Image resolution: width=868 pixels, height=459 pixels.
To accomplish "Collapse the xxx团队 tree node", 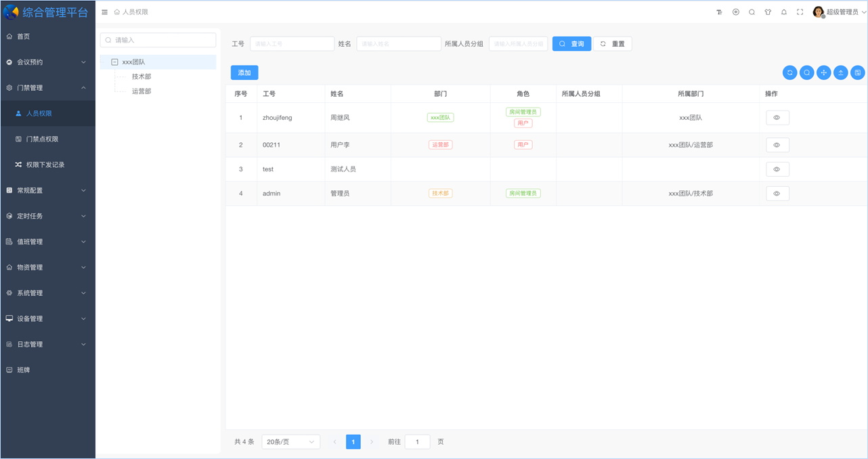I will coord(114,62).
